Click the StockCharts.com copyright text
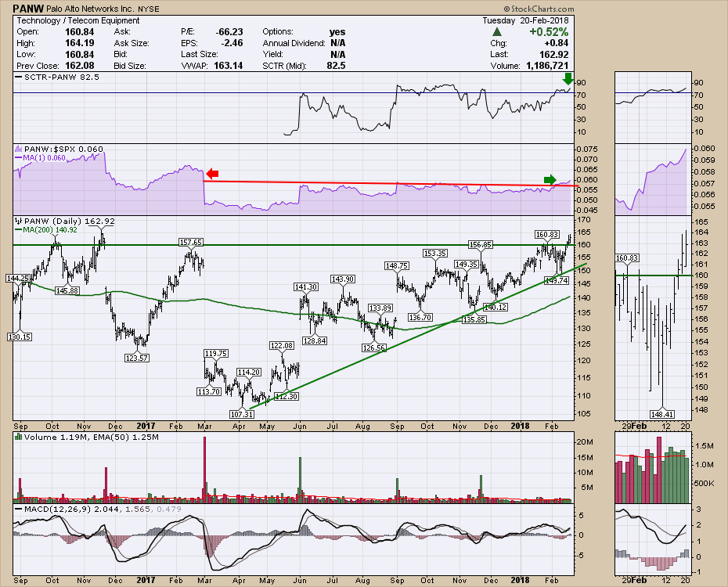The width and height of the screenshot is (728, 587). [539, 9]
